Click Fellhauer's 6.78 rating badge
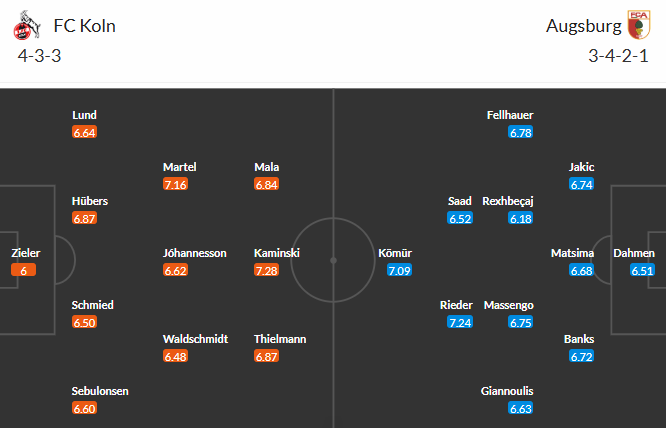Image resolution: width=666 pixels, height=428 pixels. click(520, 132)
